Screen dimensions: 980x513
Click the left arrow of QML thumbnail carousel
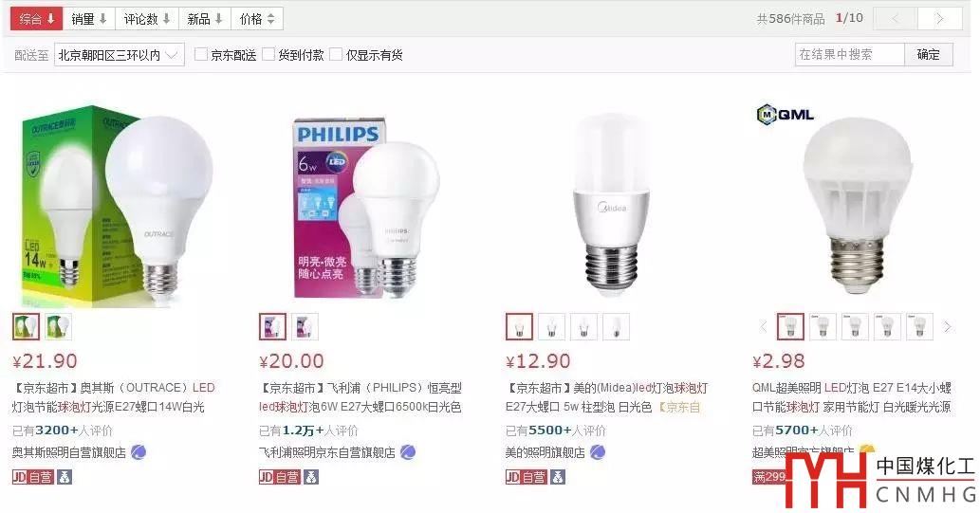point(764,327)
